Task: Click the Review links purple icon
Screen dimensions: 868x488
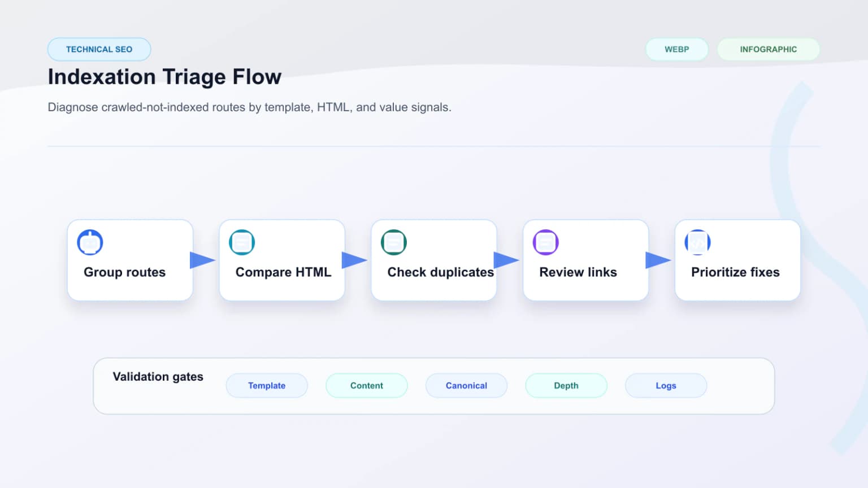Action: click(546, 242)
